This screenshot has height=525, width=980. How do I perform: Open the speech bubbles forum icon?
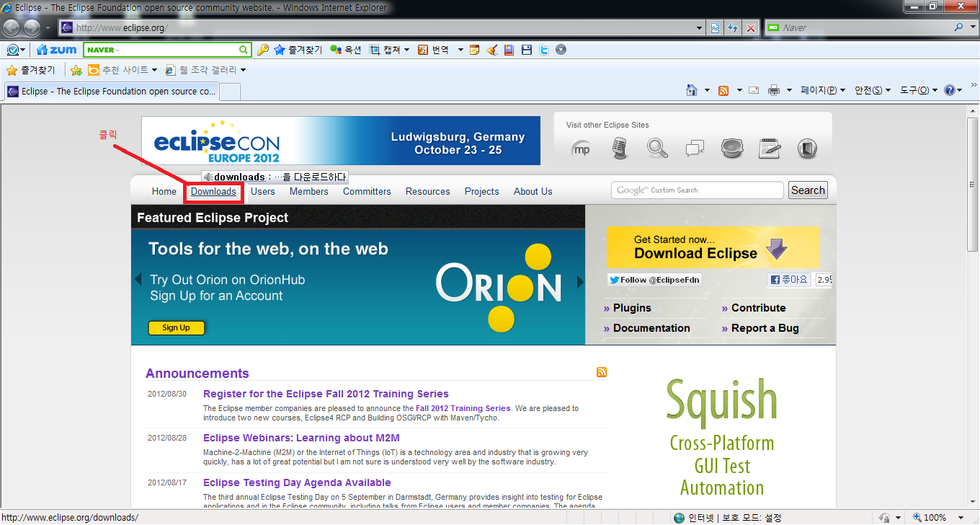pos(695,149)
